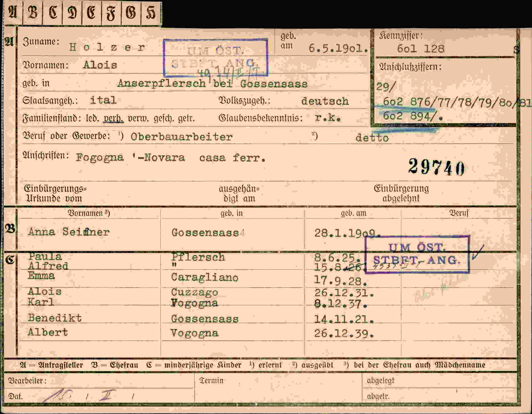The width and height of the screenshot is (532, 414).
Task: Click child name 'Benedikt'
Action: tap(55, 318)
